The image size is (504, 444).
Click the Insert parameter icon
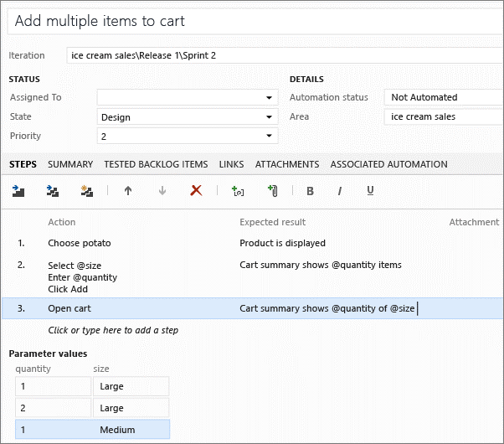[238, 191]
